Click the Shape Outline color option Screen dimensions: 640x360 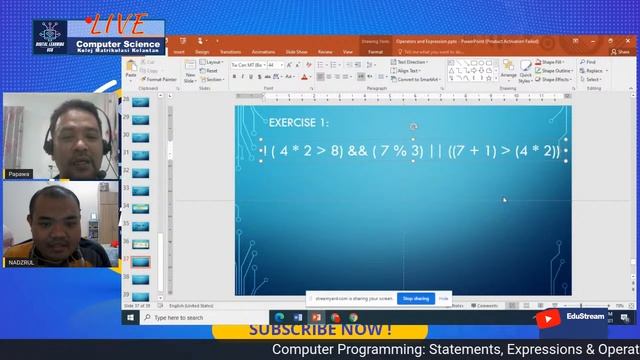point(554,71)
